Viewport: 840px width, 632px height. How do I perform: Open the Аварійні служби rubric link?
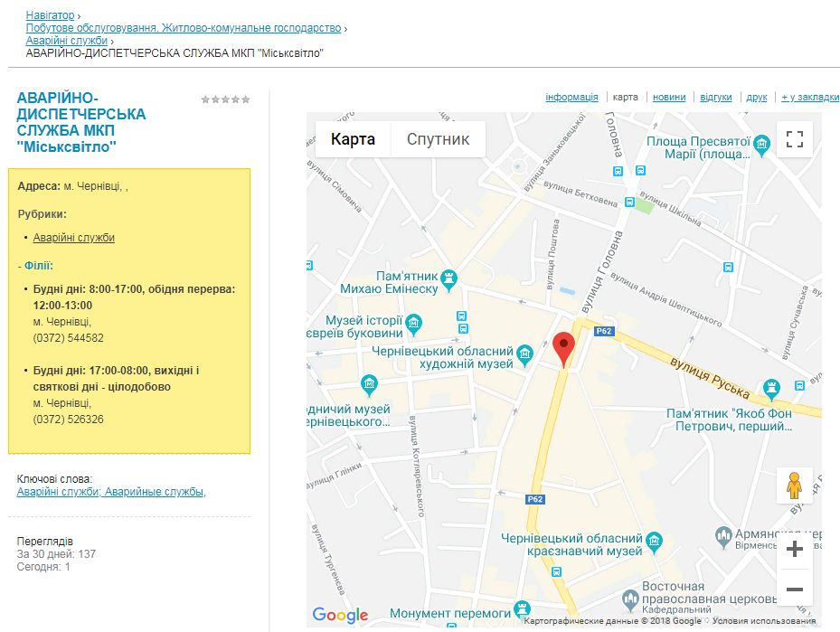(74, 238)
